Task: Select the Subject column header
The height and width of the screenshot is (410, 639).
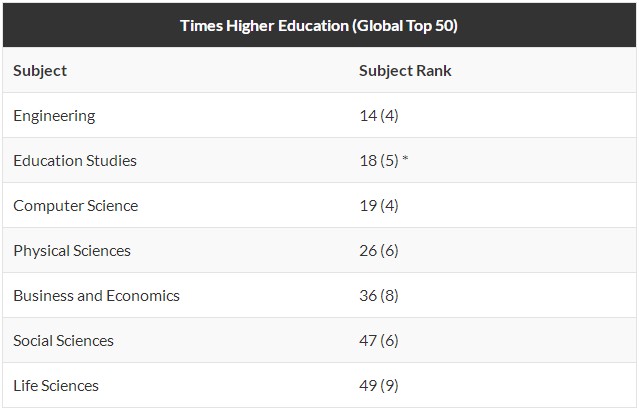Action: tap(40, 71)
